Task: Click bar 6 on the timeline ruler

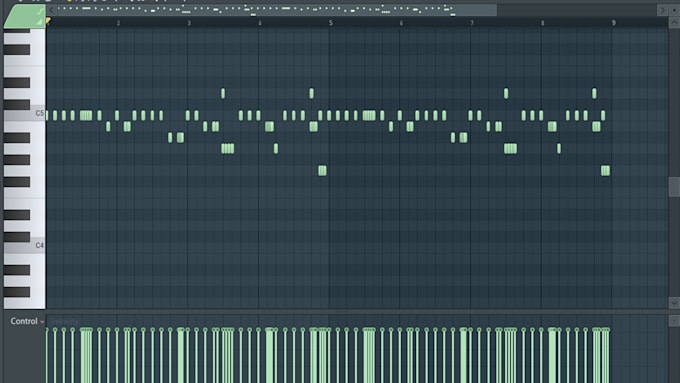Action: click(401, 23)
